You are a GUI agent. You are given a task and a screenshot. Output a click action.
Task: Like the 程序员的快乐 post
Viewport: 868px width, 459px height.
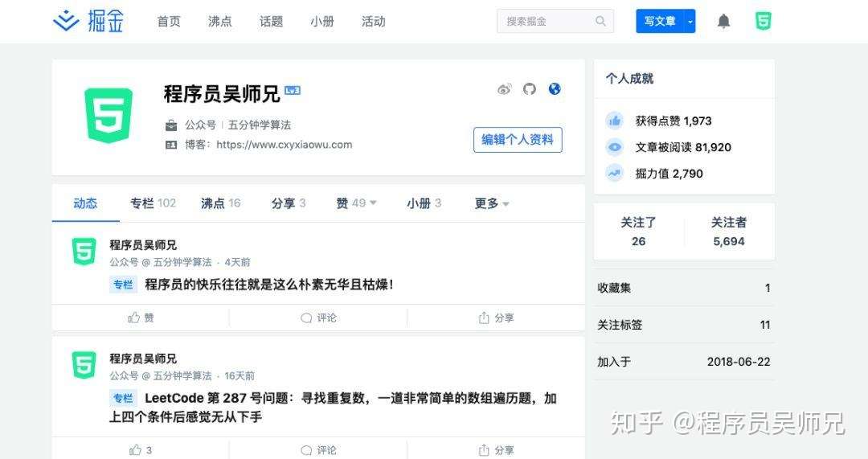click(141, 318)
